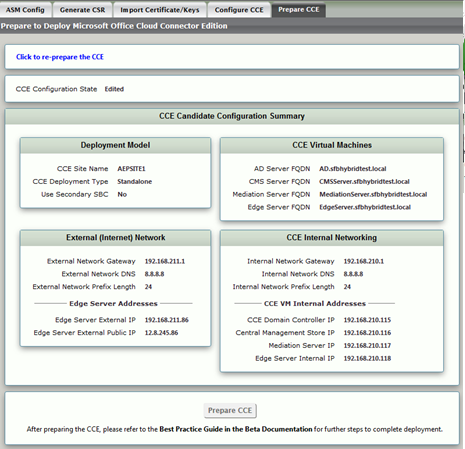This screenshot has width=465, height=449.
Task: Click Mediation Server IP 192.168.210.117
Action: point(367,345)
